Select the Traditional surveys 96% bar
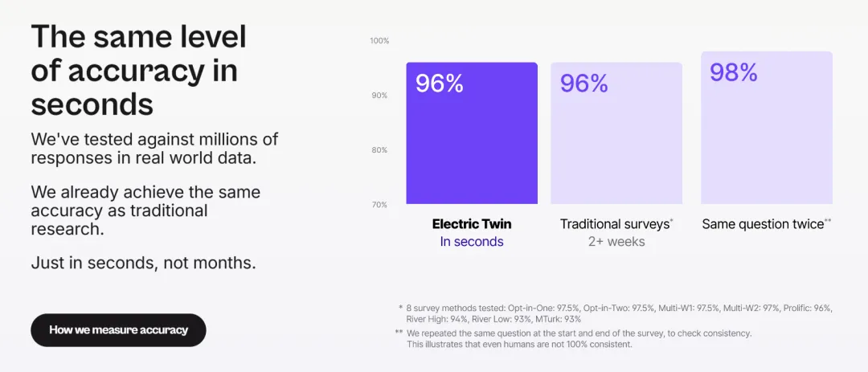Viewport: 868px width, 372px height. point(616,133)
